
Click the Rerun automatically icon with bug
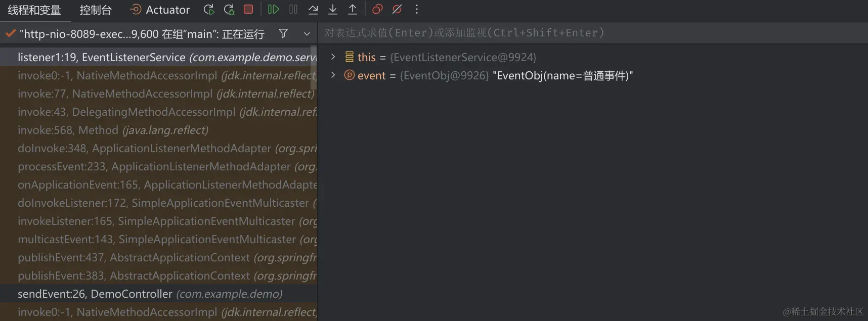229,10
